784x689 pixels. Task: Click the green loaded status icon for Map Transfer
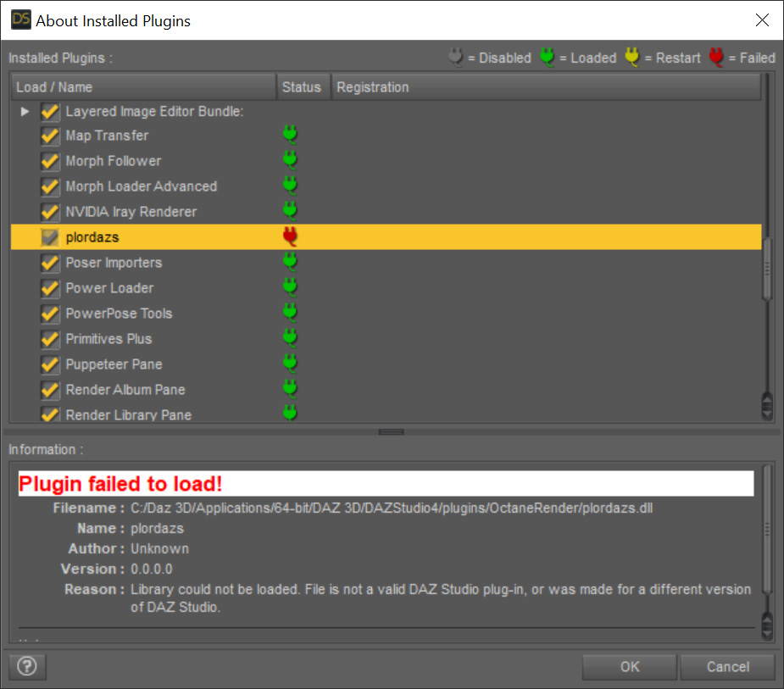point(290,135)
